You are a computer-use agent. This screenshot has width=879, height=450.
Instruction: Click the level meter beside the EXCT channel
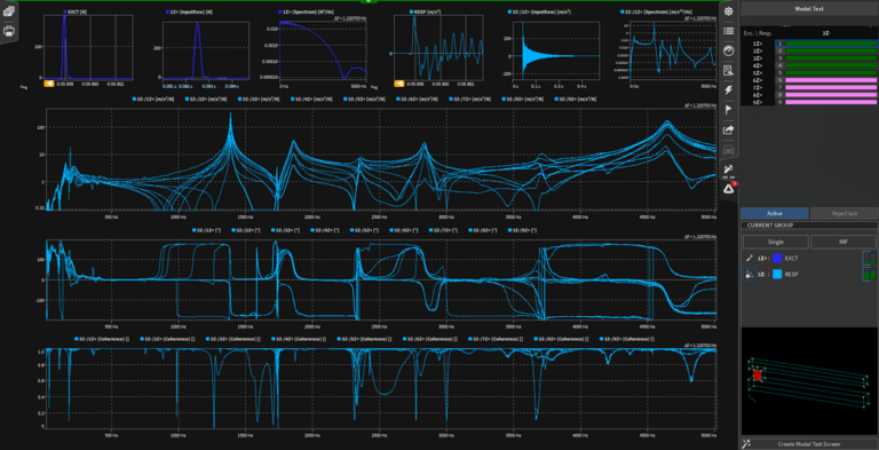(868, 258)
